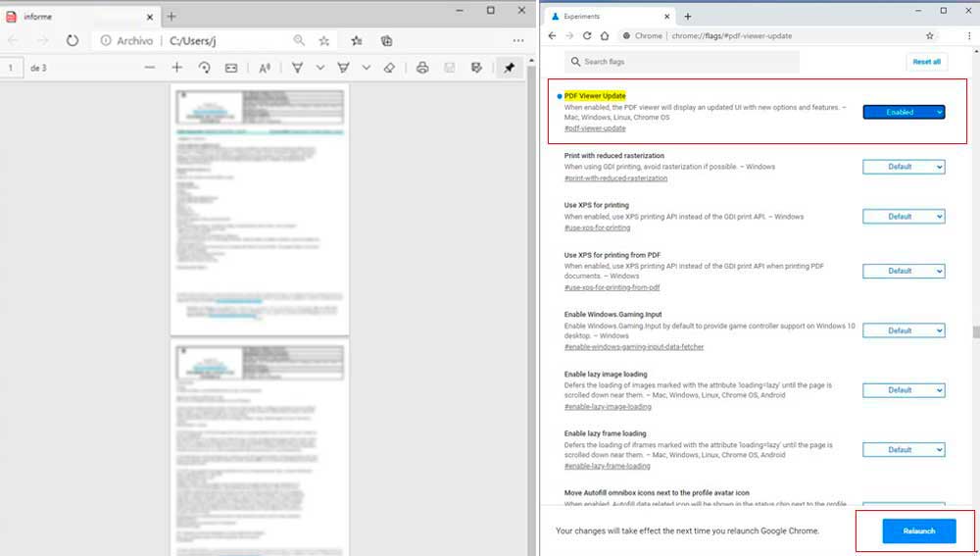Viewport: 980px width, 556px height.
Task: Click Reset all flags button
Action: (x=926, y=62)
